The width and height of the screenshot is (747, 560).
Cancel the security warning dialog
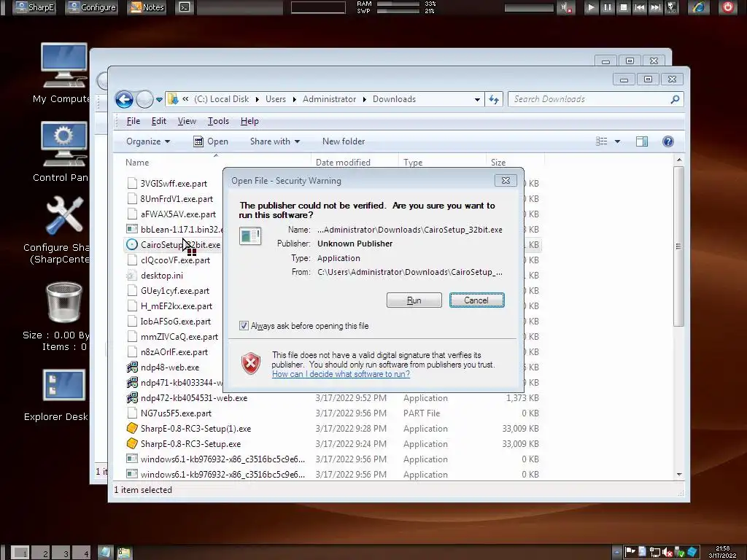tap(476, 300)
